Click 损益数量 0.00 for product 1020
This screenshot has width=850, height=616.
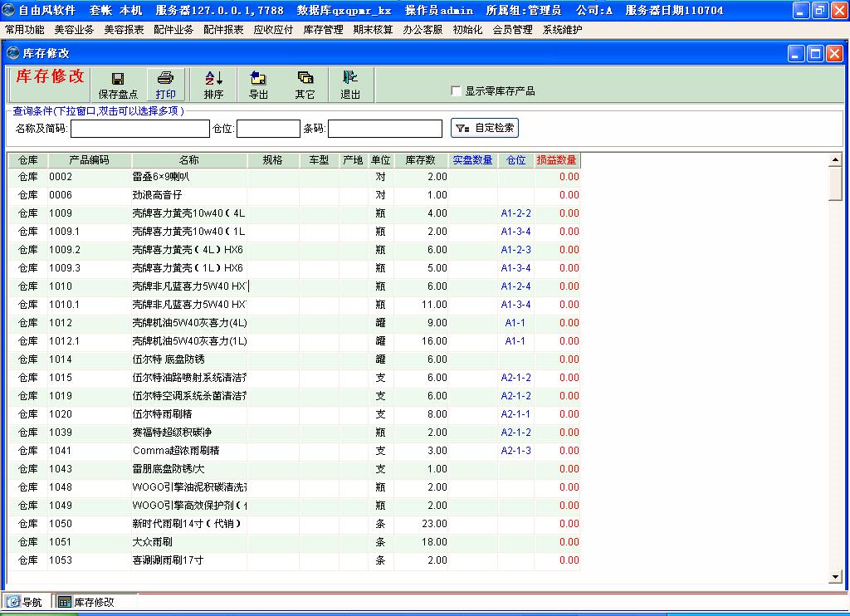point(569,414)
